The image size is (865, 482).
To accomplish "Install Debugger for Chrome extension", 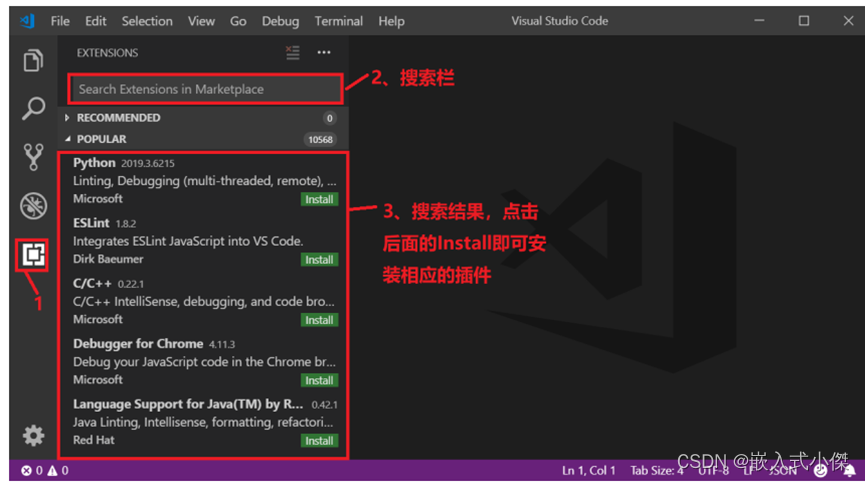I will pos(319,381).
